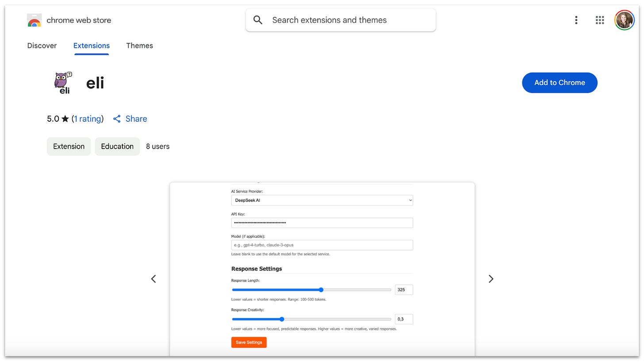Show the previous screenshot with left arrow
This screenshot has width=644, height=362.
(153, 279)
